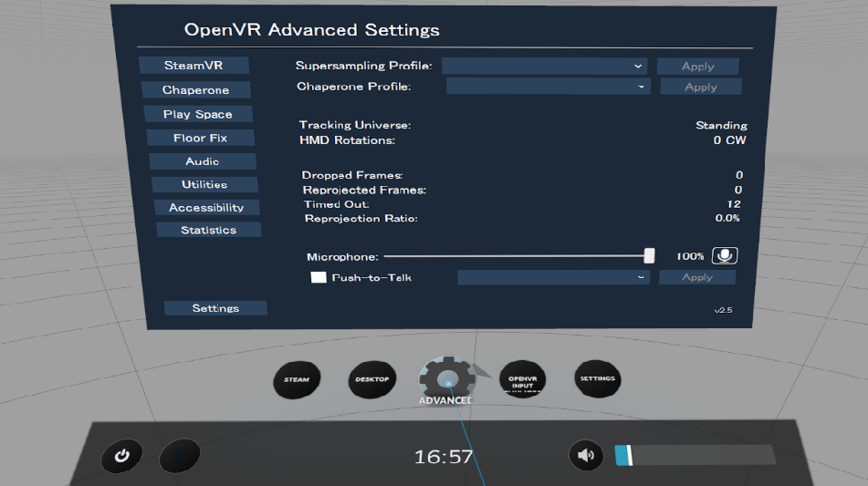The height and width of the screenshot is (486, 868).
Task: Open the Floor Fix page
Action: (x=201, y=138)
